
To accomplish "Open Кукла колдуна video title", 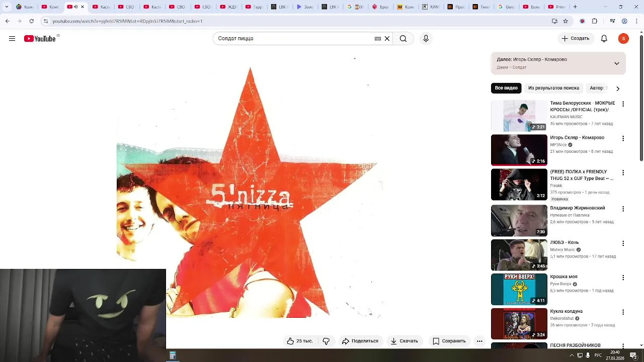I will [566, 311].
